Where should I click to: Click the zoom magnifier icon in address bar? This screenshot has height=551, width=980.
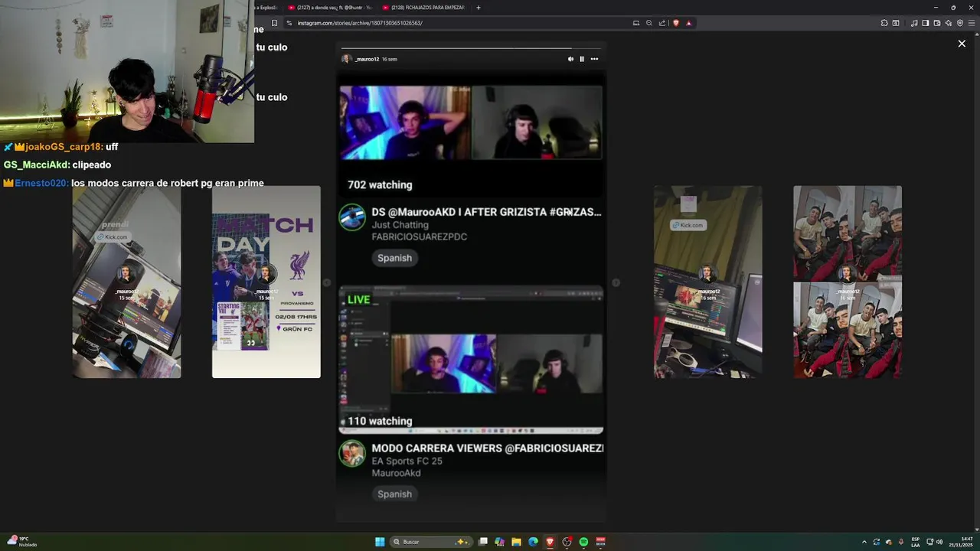point(648,23)
